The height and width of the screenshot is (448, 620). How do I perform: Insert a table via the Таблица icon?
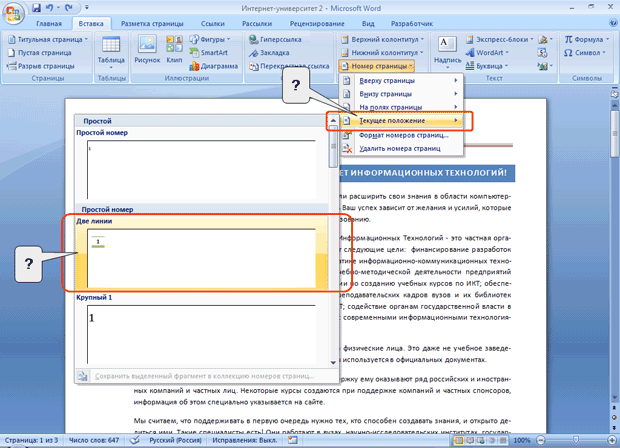click(x=111, y=53)
